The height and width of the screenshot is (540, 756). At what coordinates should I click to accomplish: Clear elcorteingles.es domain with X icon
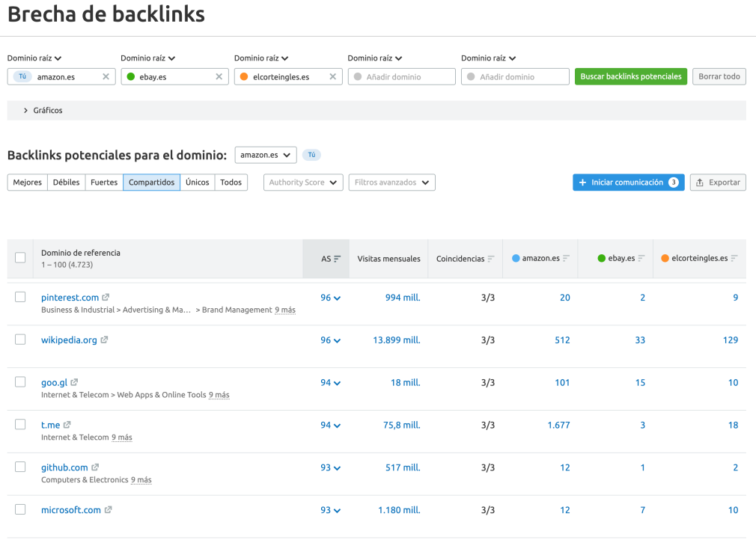point(332,76)
